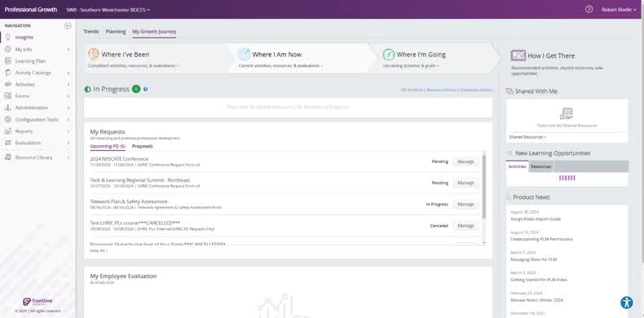Open the accessibility widget icon

pos(626,303)
